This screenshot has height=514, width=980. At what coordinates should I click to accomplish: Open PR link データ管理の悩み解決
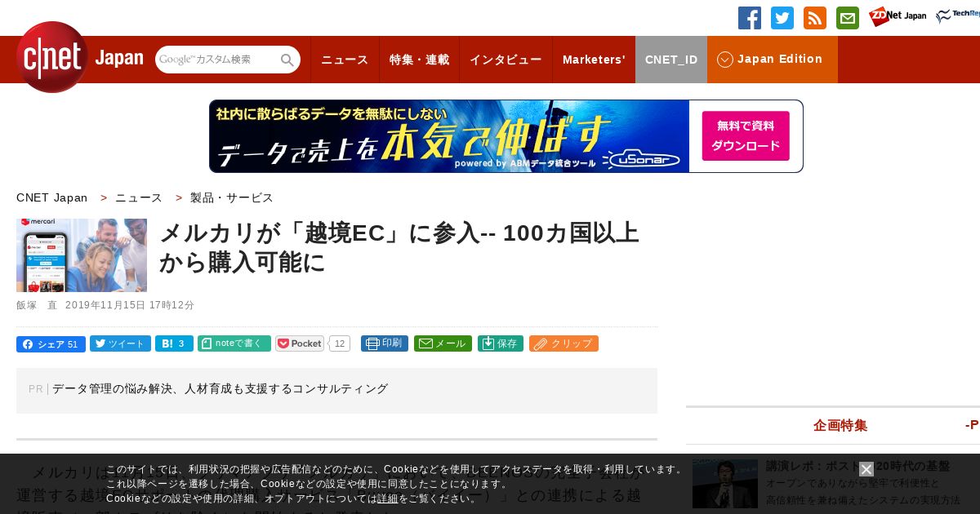click(220, 389)
